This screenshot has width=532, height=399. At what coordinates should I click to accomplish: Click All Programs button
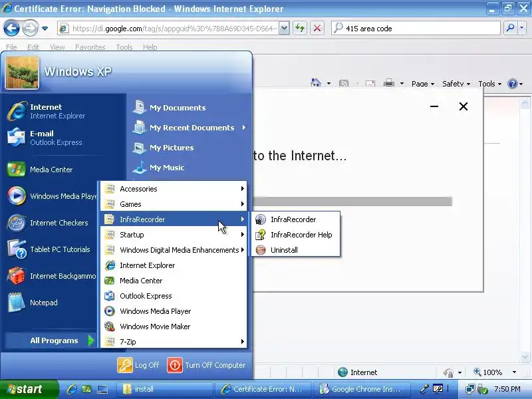coord(51,340)
